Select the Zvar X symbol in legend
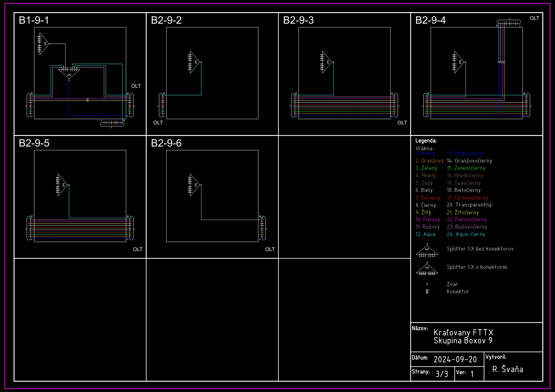The height and width of the screenshot is (392, 555). [427, 284]
